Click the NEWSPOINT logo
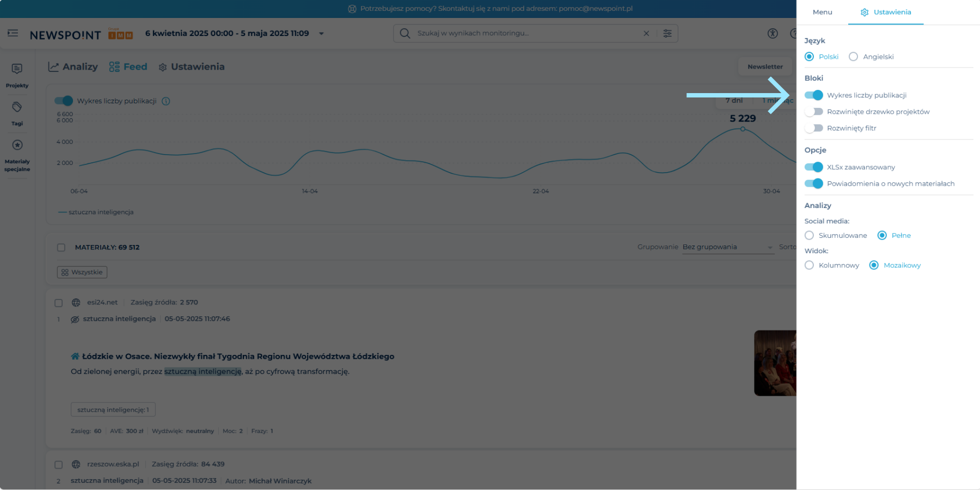 [65, 35]
